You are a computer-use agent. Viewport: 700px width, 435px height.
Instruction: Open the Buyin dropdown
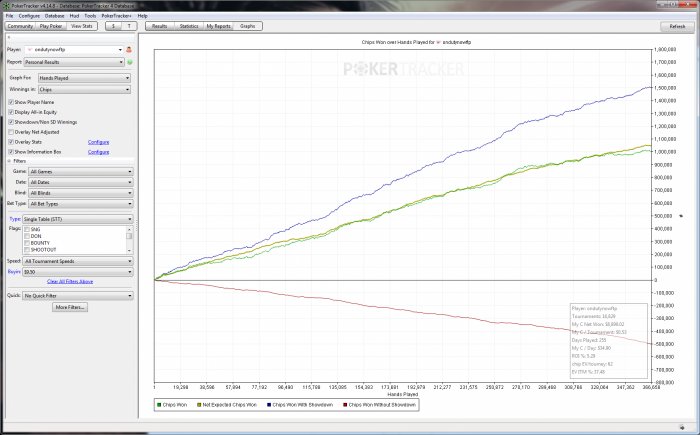[78, 272]
